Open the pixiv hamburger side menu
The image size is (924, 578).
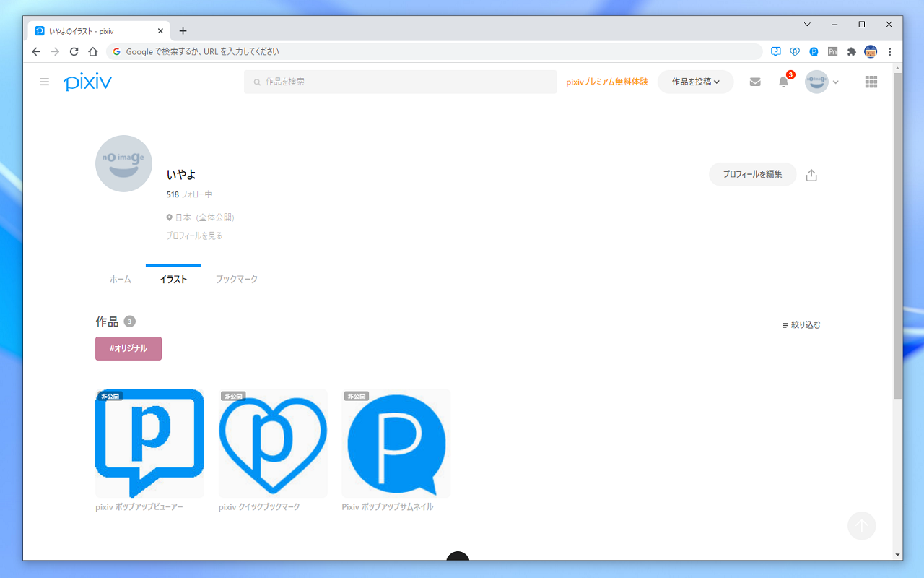(x=44, y=82)
